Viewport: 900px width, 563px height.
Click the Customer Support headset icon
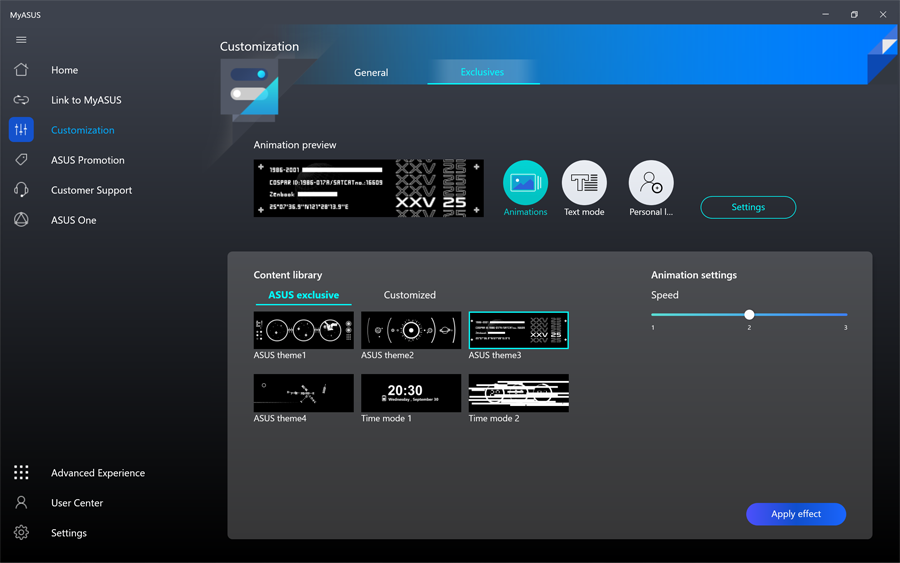[x=21, y=189]
